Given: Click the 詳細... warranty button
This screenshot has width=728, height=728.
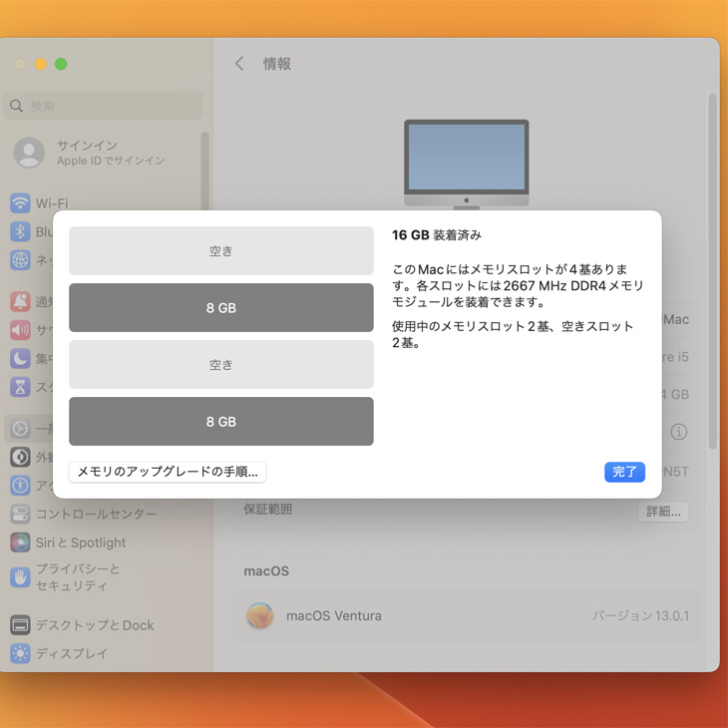Looking at the screenshot, I should point(663,512).
